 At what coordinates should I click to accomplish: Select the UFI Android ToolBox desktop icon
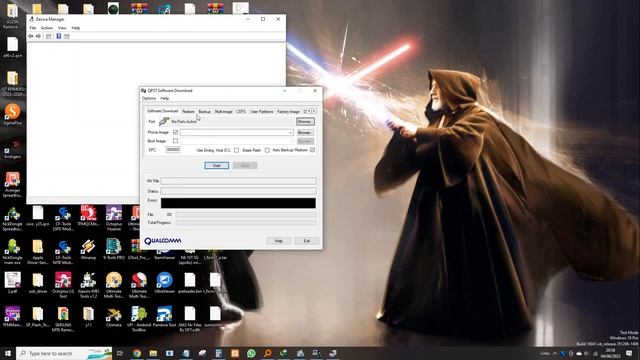click(x=139, y=318)
